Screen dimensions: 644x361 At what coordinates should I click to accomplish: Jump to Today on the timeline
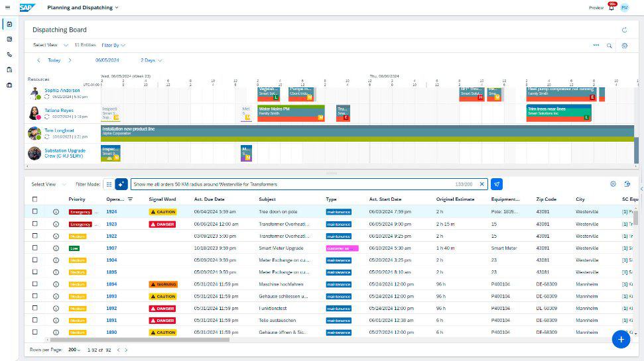pos(54,60)
